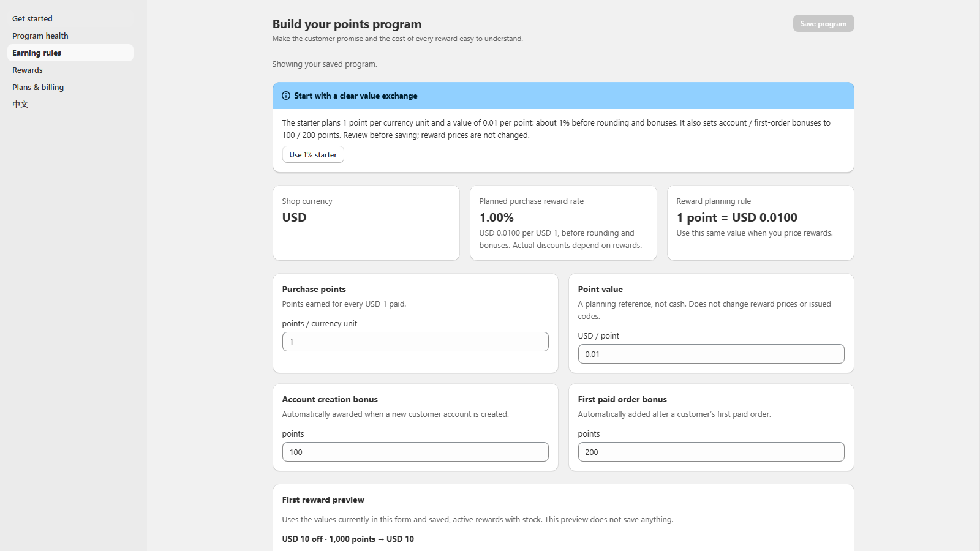Apply the Use 1% starter preset
This screenshot has width=980, height=551.
[x=313, y=154]
